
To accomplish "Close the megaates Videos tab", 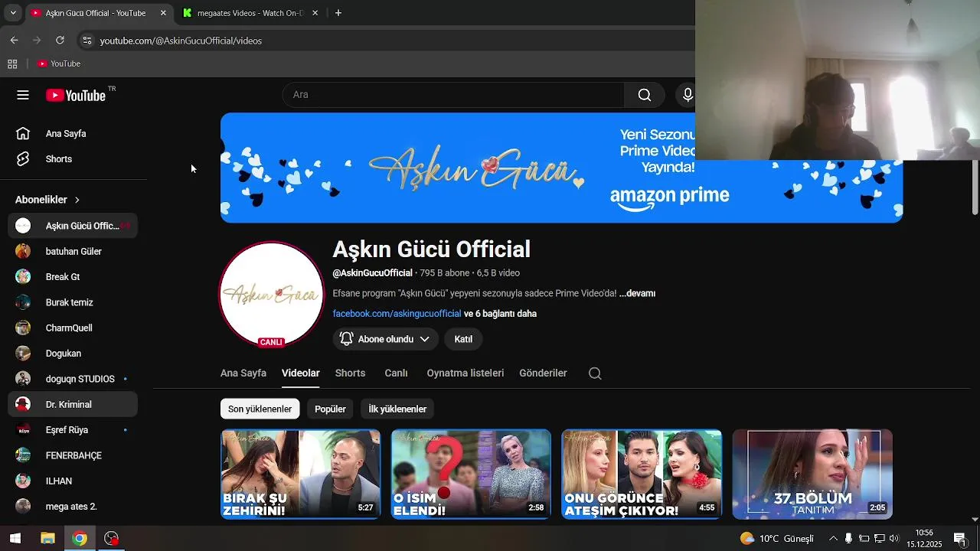I will click(315, 13).
